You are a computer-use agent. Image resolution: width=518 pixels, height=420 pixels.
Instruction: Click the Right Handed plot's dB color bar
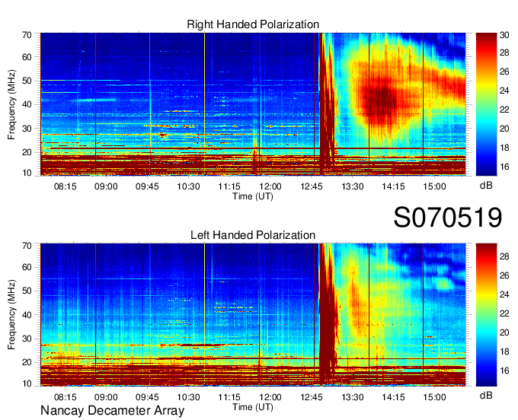point(486,104)
